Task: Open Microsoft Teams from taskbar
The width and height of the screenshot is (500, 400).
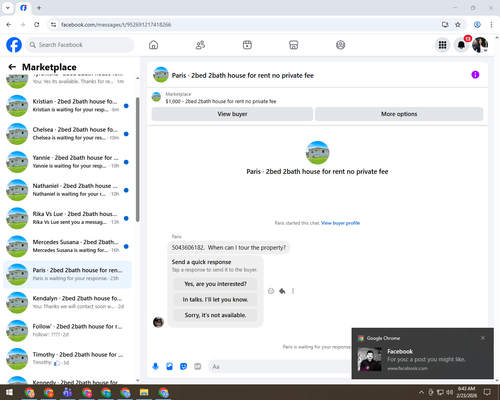Action: click(x=67, y=392)
